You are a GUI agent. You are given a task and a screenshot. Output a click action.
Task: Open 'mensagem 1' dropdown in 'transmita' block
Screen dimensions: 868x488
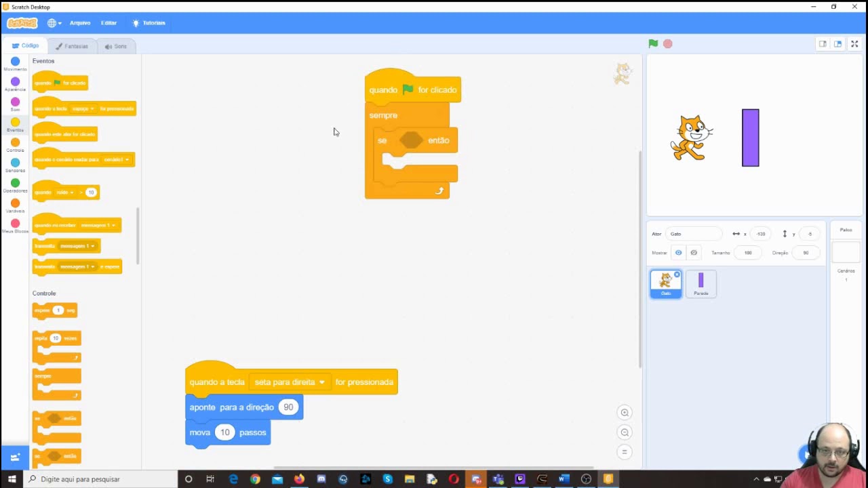point(77,246)
